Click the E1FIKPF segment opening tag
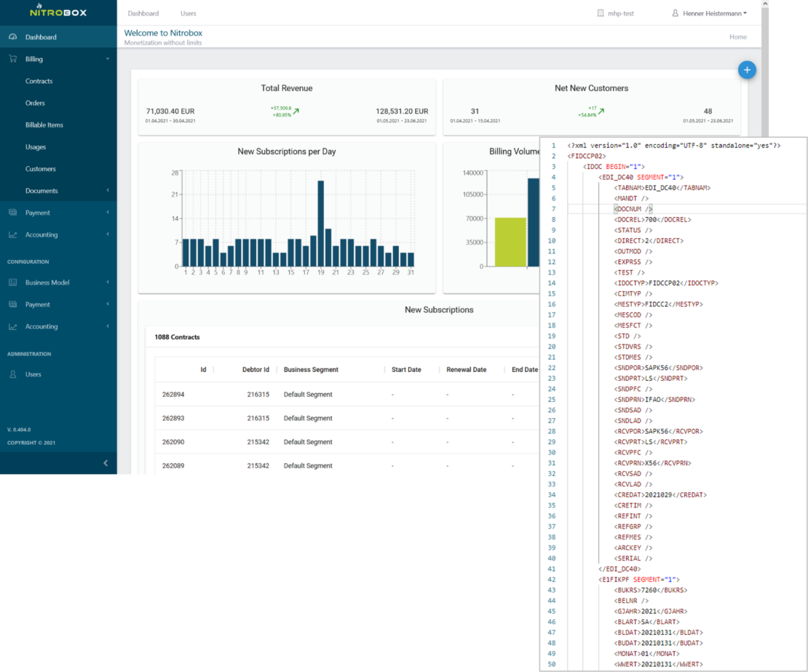The width and height of the screenshot is (808, 672). point(639,580)
